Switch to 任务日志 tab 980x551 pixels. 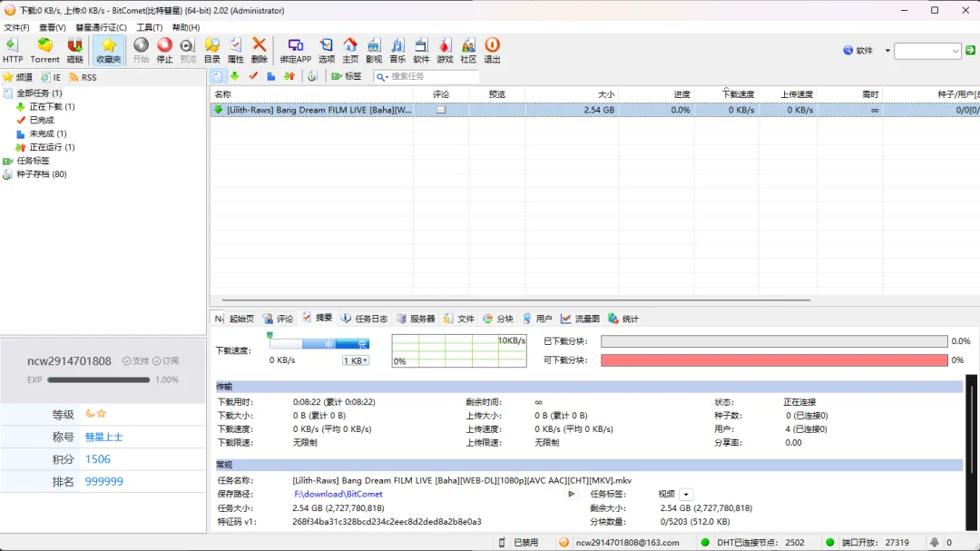click(x=365, y=319)
